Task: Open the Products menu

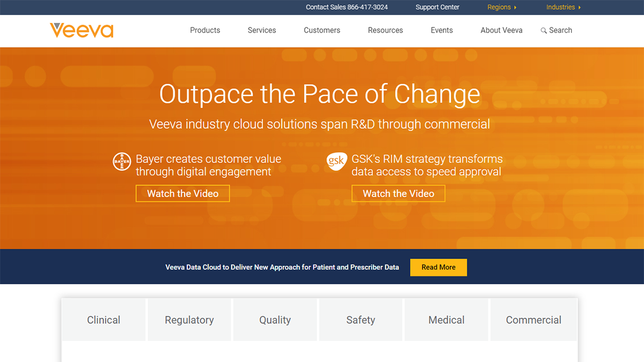Action: coord(205,31)
